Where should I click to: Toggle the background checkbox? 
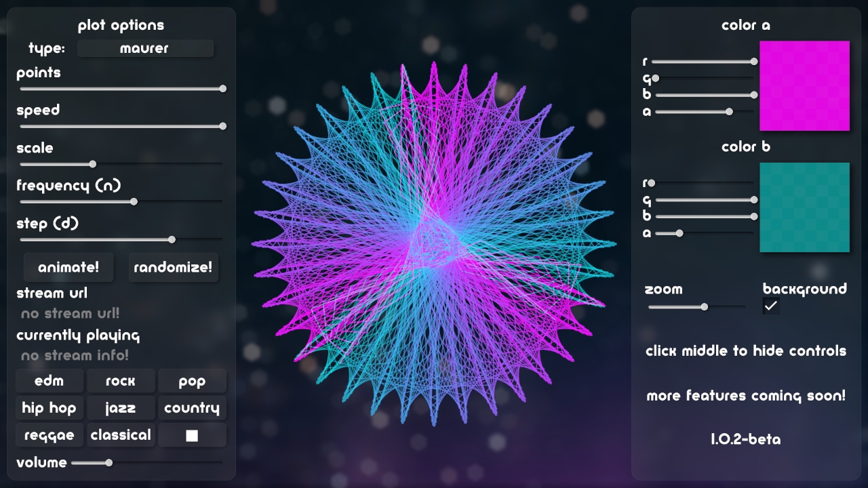click(771, 306)
